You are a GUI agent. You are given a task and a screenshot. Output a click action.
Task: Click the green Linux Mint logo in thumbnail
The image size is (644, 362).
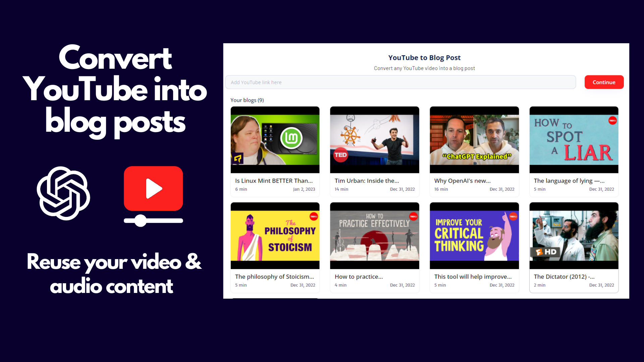tap(291, 138)
